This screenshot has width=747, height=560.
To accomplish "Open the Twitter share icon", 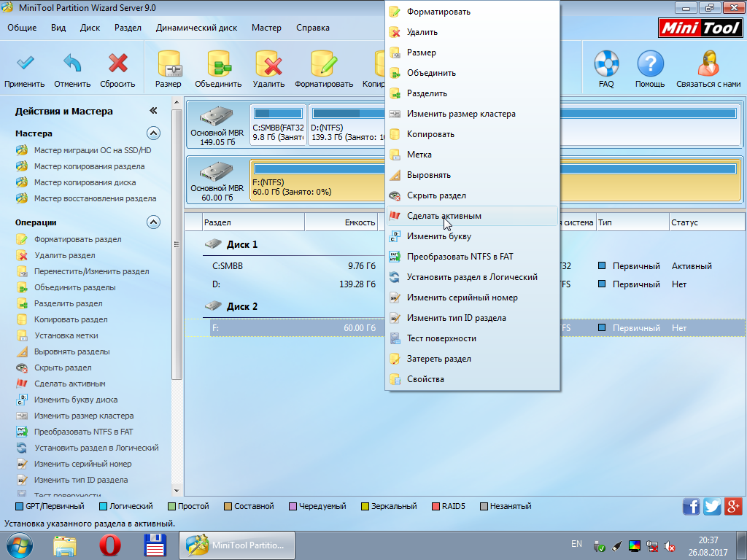I will click(712, 506).
